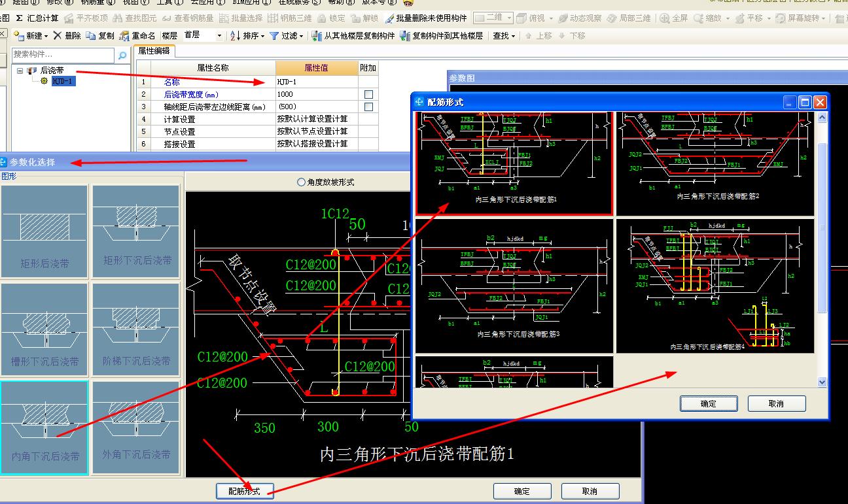
Task: Tick the 后浇带宽度 附加 checkbox
Action: (x=368, y=95)
